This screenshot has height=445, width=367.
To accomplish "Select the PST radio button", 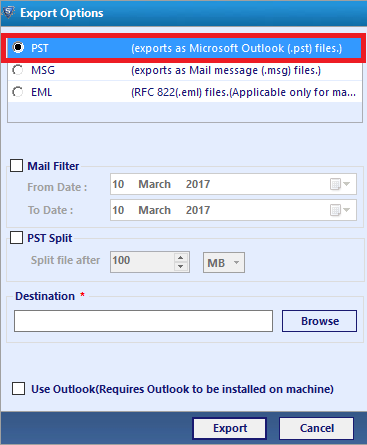I will (x=18, y=48).
